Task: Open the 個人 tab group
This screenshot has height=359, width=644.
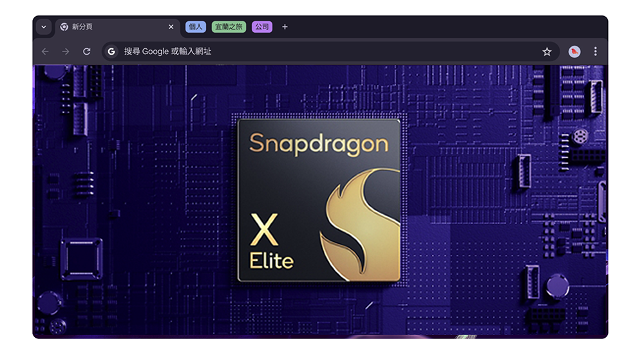Action: 196,26
